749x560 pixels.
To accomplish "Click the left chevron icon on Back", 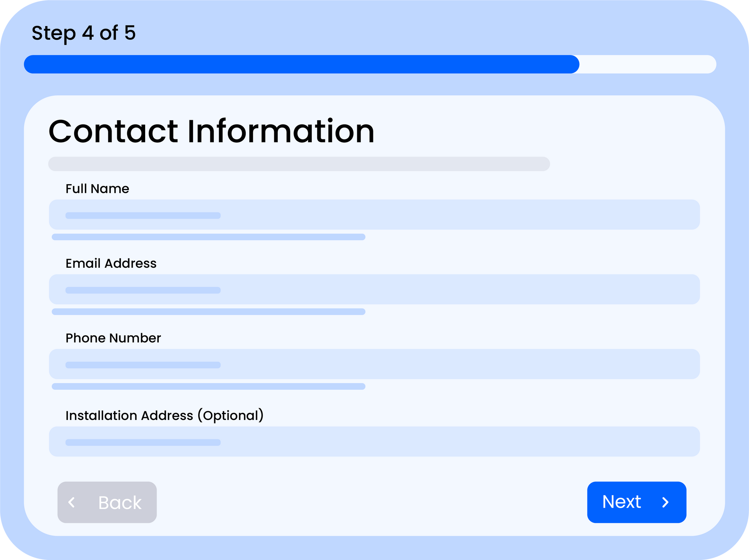I will tap(72, 502).
